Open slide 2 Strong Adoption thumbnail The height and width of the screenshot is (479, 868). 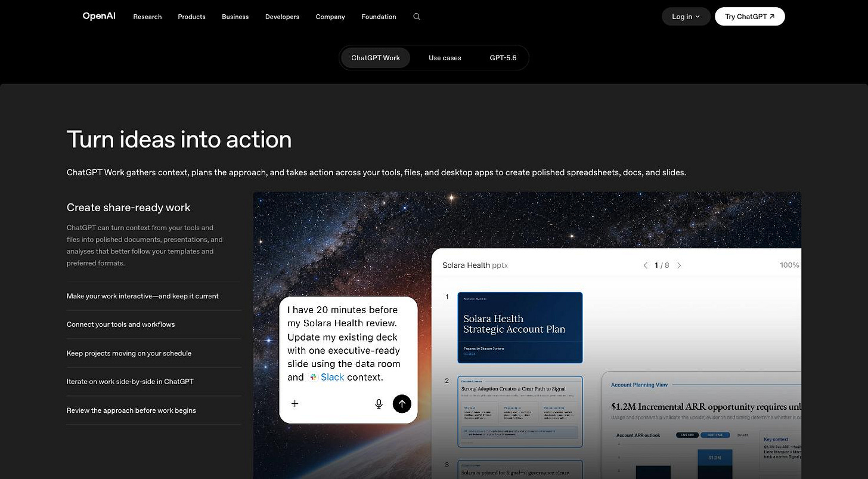[520, 412]
